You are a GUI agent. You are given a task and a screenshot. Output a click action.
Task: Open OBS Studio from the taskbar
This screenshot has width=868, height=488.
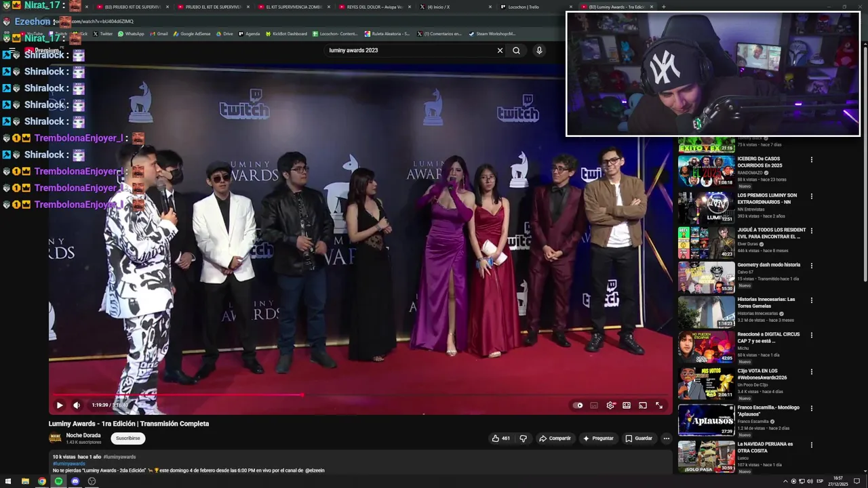click(92, 481)
